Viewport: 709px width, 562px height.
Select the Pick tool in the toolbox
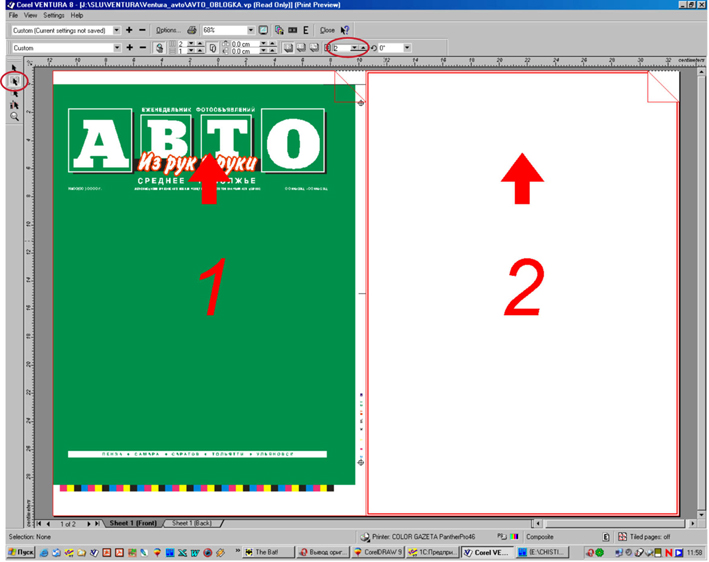click(x=14, y=68)
